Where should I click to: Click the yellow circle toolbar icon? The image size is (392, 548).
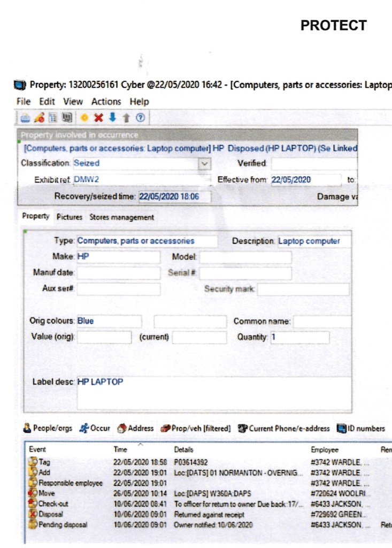tap(84, 118)
